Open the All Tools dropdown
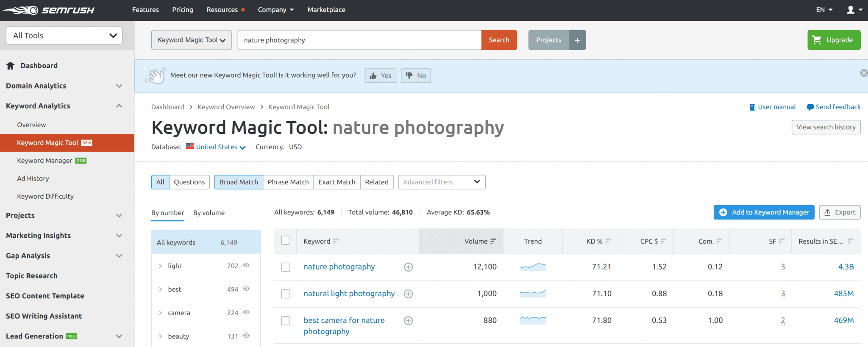 click(x=64, y=36)
